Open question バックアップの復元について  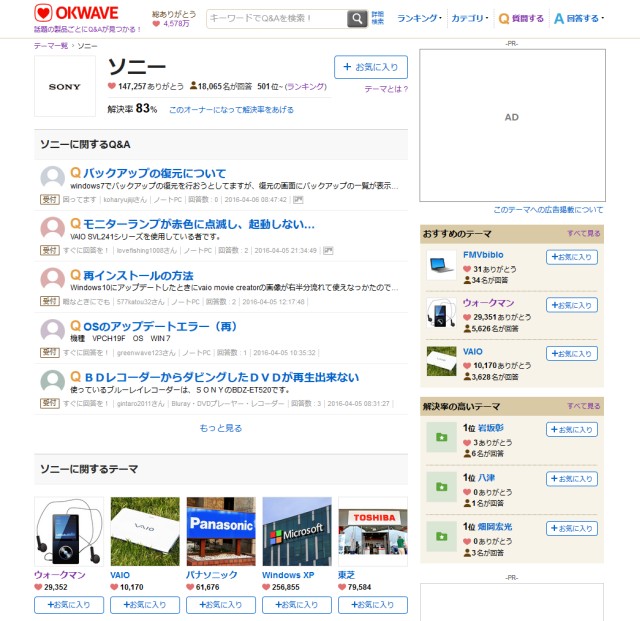tap(154, 173)
